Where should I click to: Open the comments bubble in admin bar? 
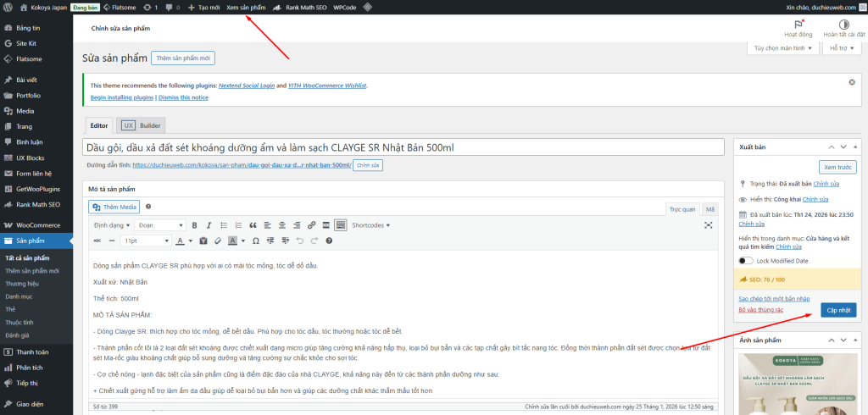173,8
